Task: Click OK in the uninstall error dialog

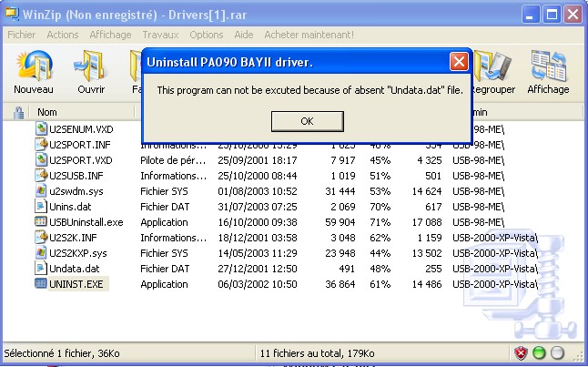Action: [307, 121]
